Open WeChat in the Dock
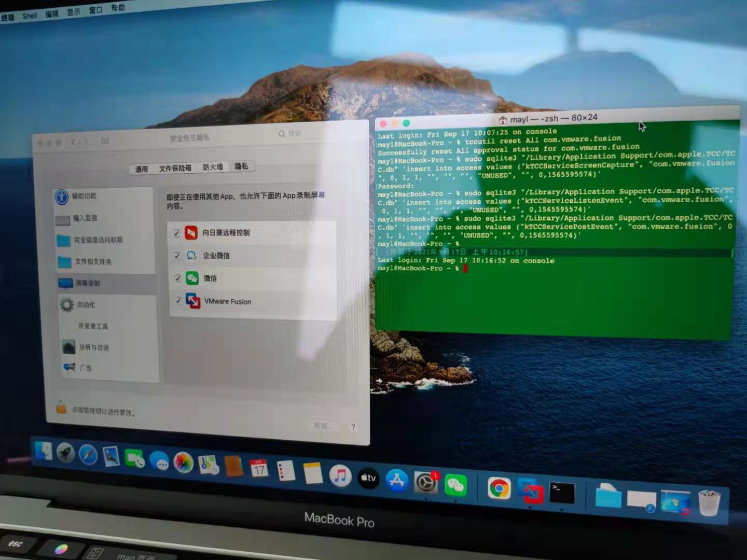 (455, 485)
